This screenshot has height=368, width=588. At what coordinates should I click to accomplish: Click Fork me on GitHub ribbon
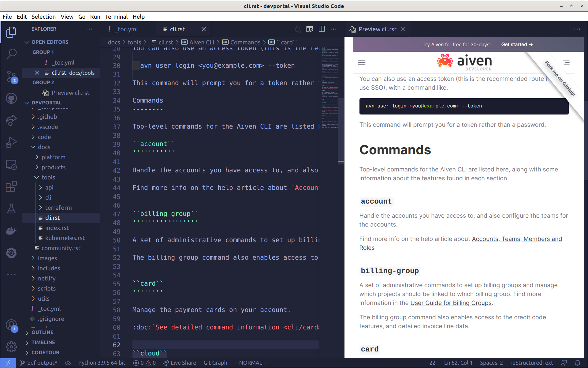tap(560, 78)
